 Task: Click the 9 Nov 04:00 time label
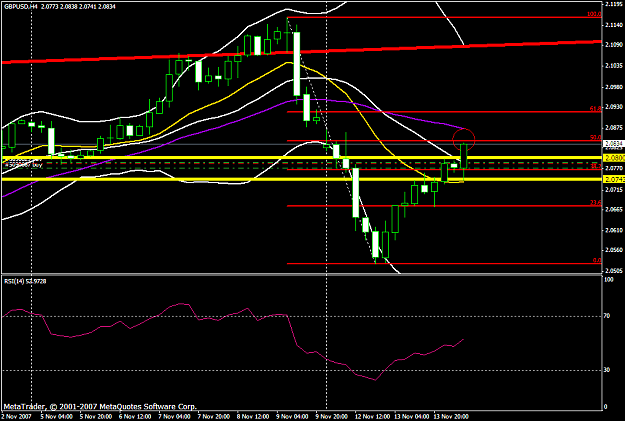(x=292, y=417)
